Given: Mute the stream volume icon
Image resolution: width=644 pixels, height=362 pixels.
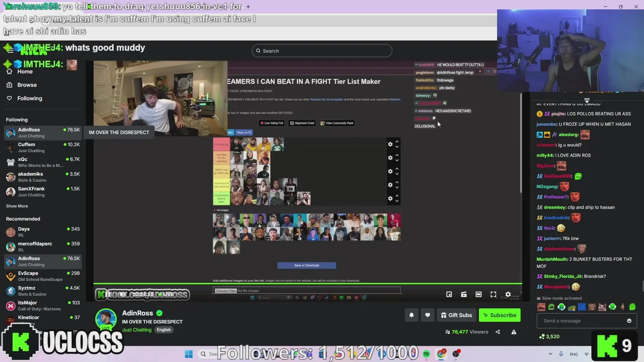Looking at the screenshot, I should click(122, 295).
